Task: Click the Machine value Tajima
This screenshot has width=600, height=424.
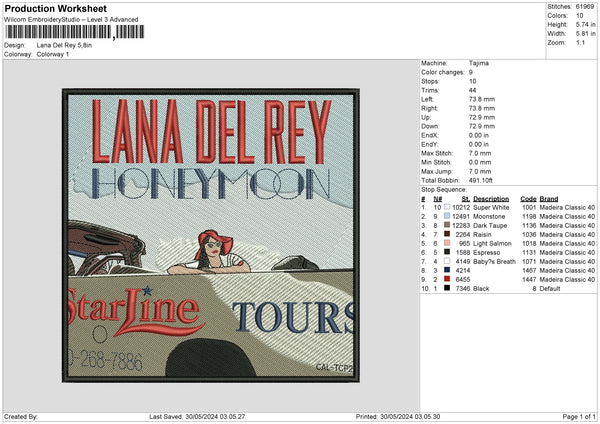Action: coord(479,63)
